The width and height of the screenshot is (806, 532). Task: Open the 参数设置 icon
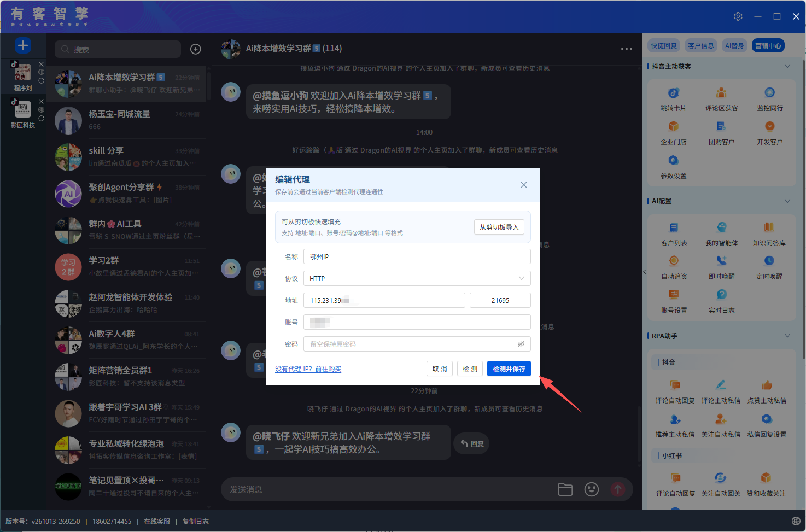coord(673,161)
